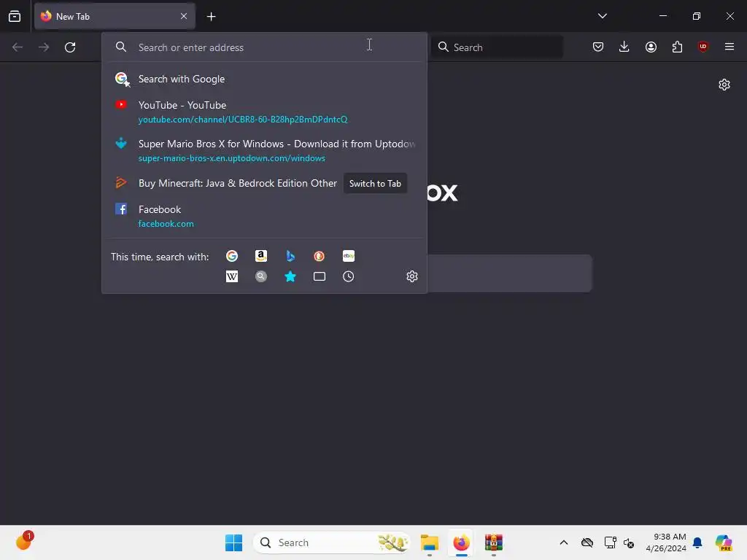Open Firefox View (recent browsing) button
The height and width of the screenshot is (560, 747).
pos(15,16)
